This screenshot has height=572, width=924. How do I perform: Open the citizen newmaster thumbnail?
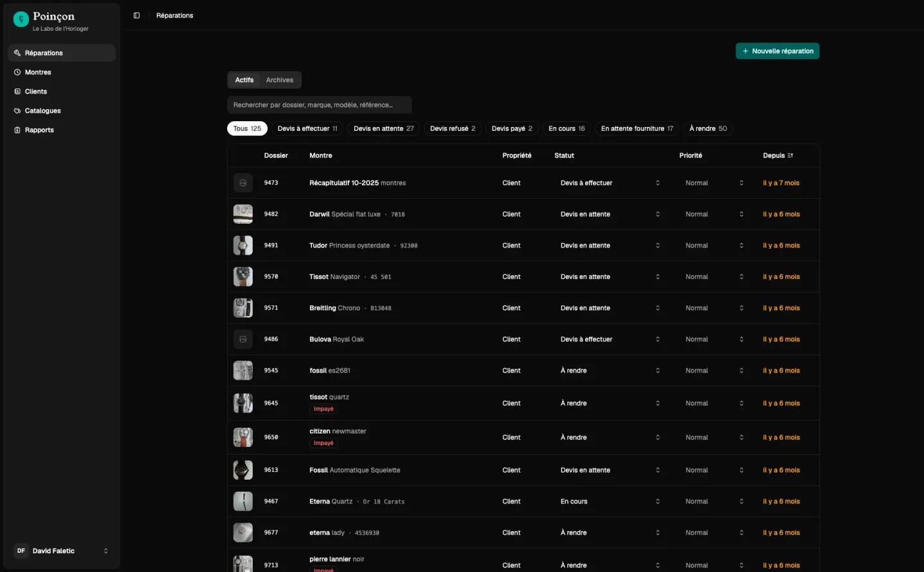point(243,437)
